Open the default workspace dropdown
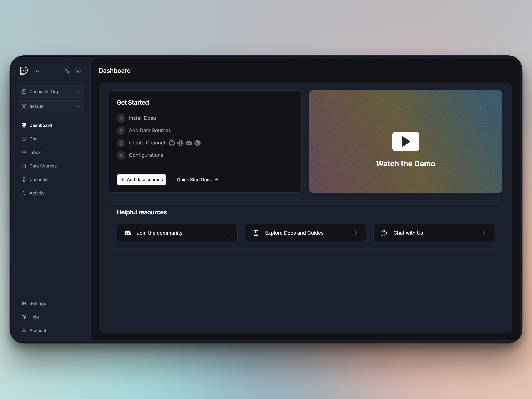This screenshot has height=399, width=532. point(51,106)
